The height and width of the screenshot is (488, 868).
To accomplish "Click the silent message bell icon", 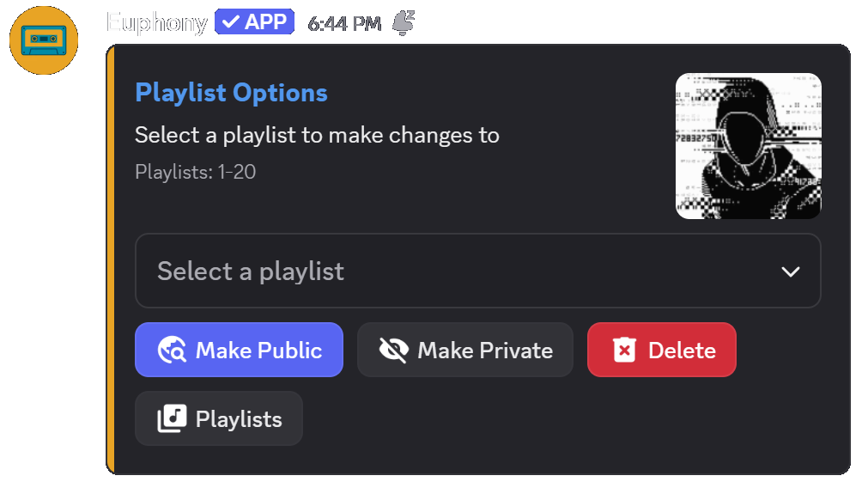I will point(403,24).
